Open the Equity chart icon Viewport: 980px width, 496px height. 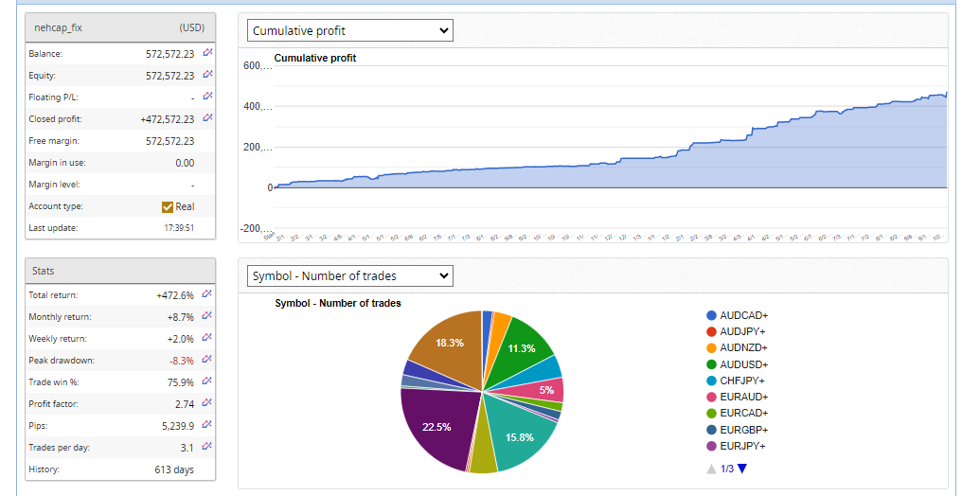207,75
